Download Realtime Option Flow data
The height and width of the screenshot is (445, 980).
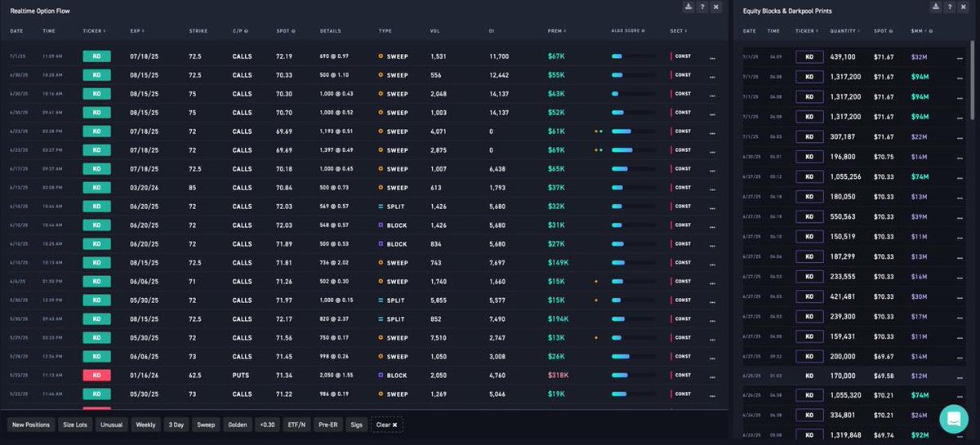click(688, 7)
